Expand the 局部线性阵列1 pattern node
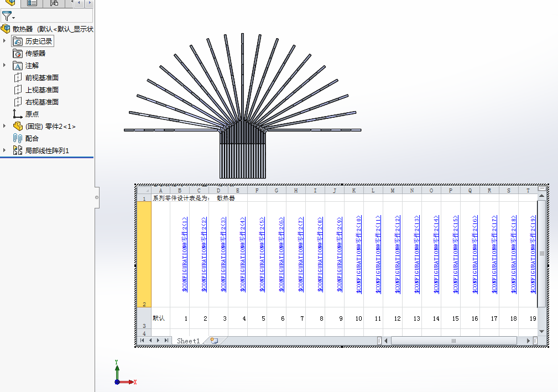 [4, 150]
